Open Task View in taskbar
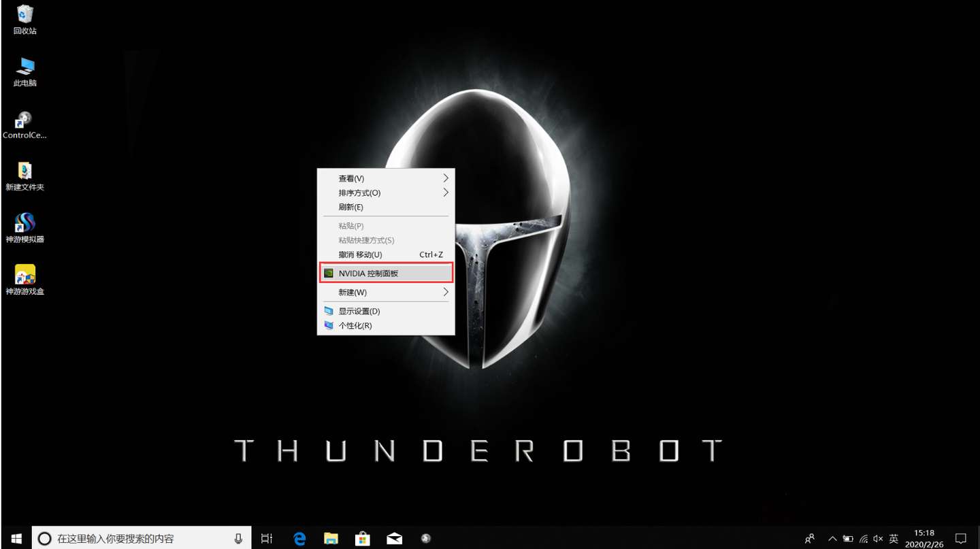 (267, 538)
